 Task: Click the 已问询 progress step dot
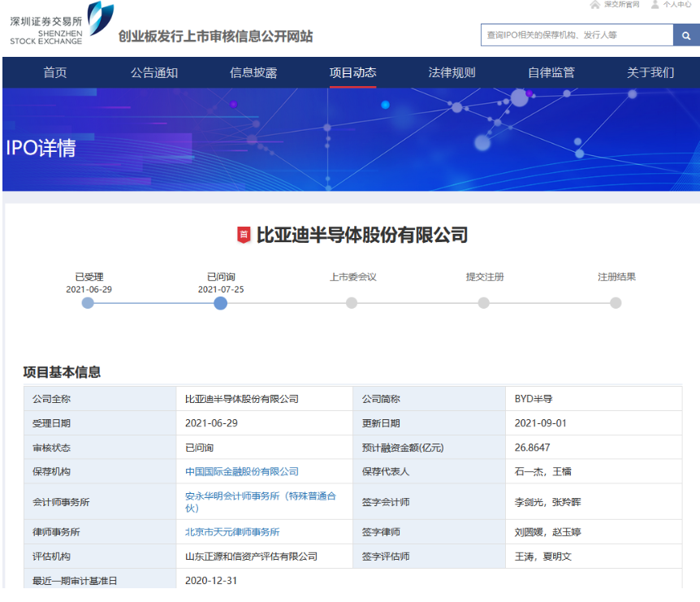tap(220, 303)
